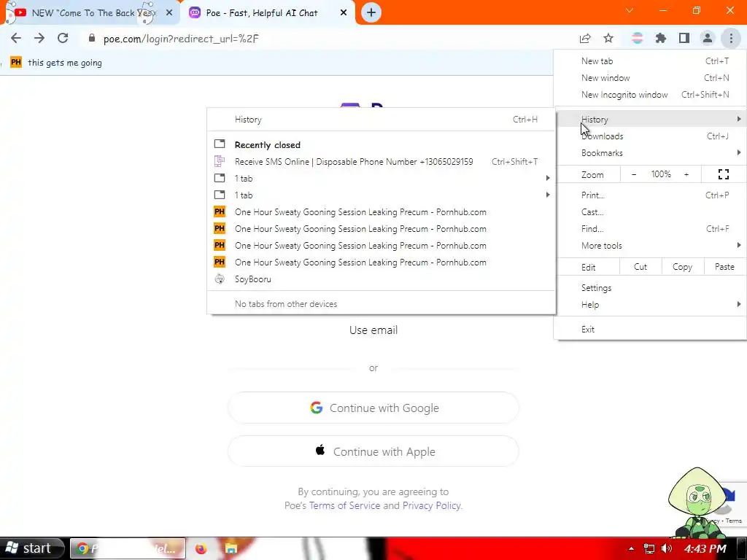This screenshot has width=747, height=560.
Task: Reload the current page
Action: coord(63,38)
